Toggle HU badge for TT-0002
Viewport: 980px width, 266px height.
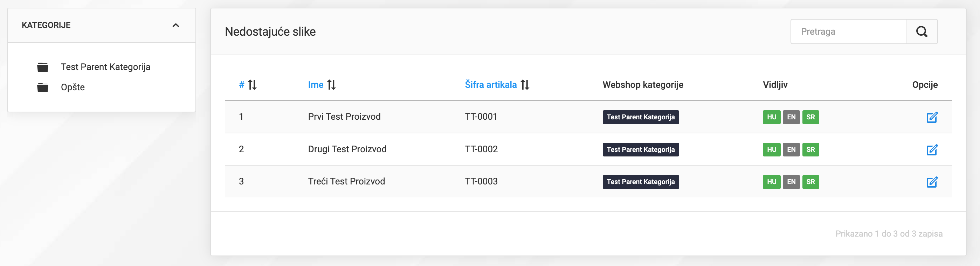coord(772,149)
